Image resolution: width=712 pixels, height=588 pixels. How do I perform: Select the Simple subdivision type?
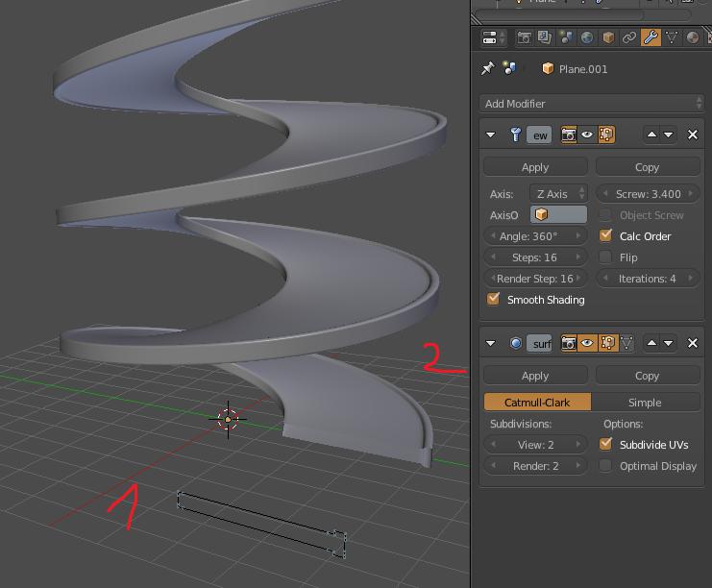tap(645, 403)
